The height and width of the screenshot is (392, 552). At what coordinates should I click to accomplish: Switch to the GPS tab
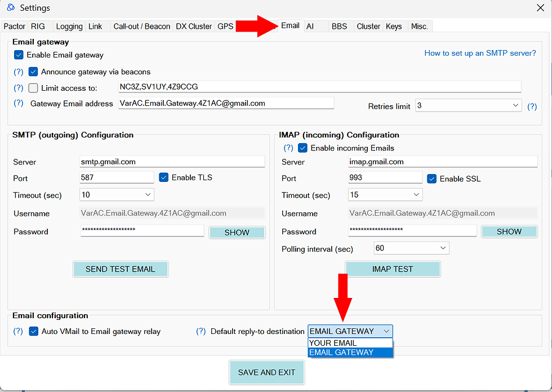[225, 26]
